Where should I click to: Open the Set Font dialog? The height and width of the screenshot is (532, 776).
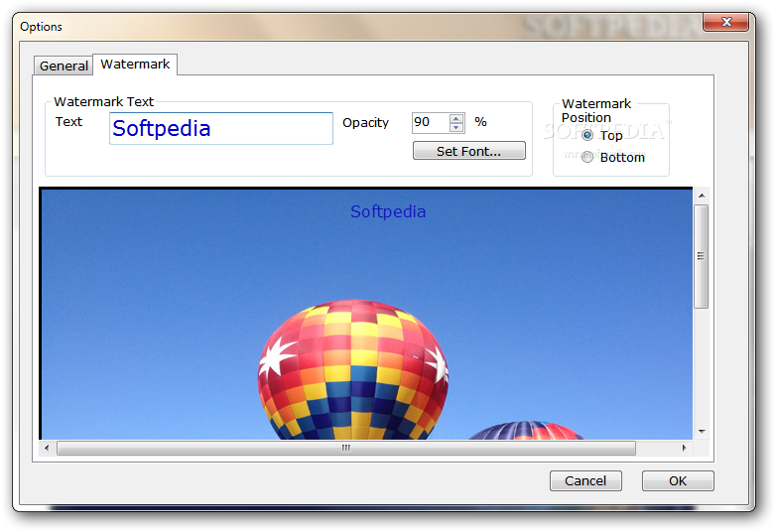(x=468, y=151)
